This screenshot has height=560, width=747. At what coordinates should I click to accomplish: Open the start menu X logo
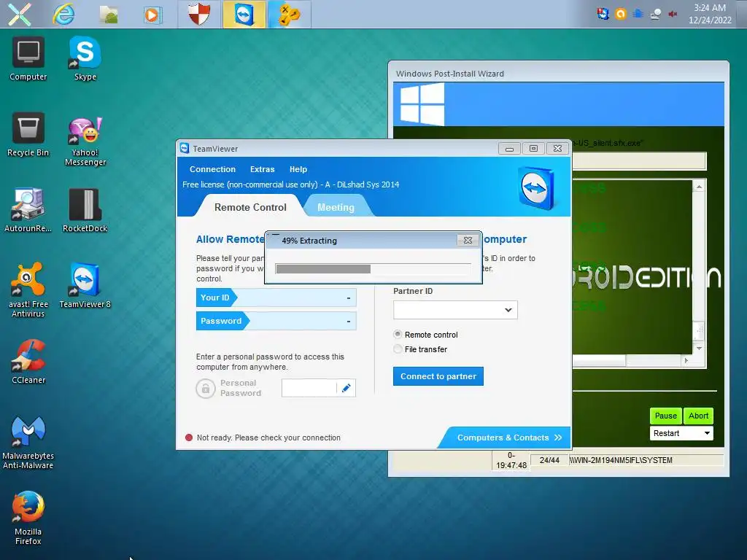[x=20, y=14]
